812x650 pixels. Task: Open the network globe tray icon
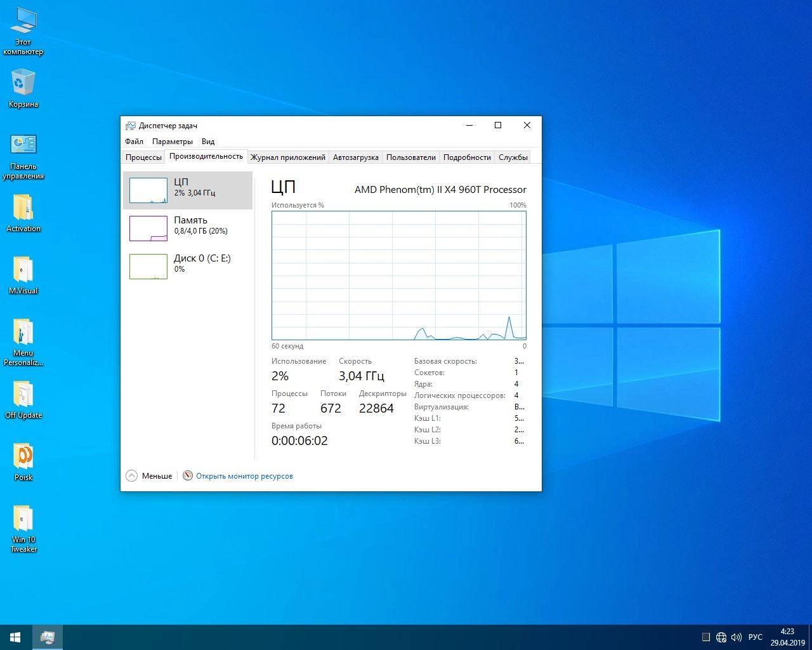pos(721,637)
